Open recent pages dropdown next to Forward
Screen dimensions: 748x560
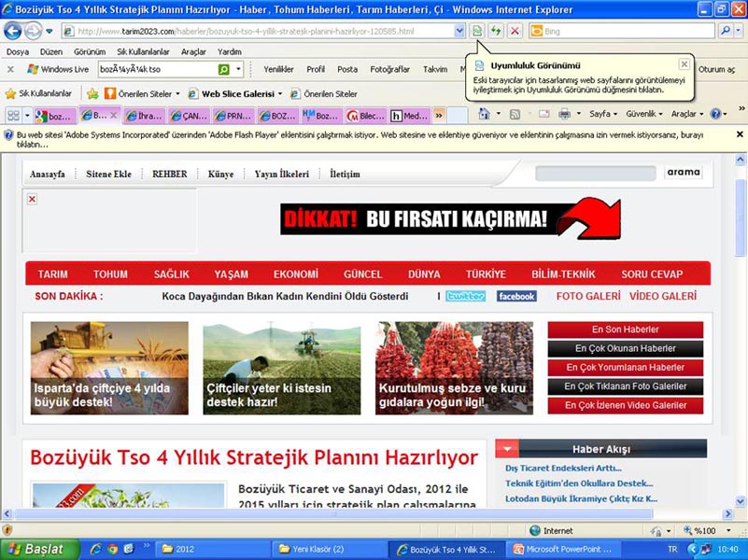49,32
